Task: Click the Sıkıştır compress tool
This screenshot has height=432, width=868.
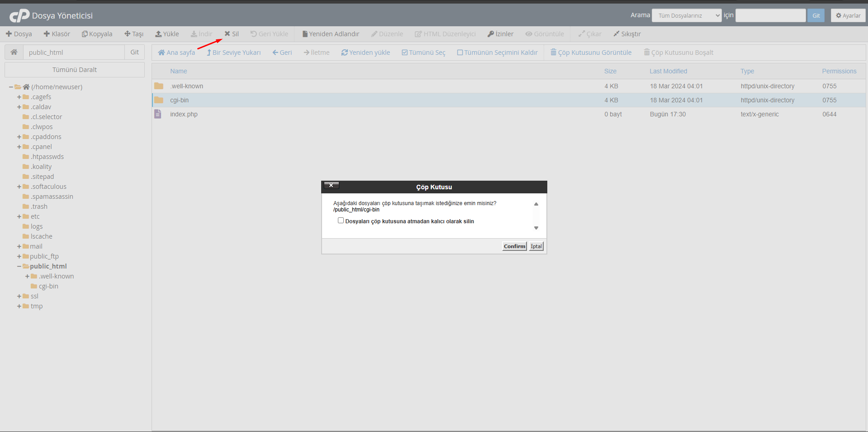Action: tap(627, 34)
